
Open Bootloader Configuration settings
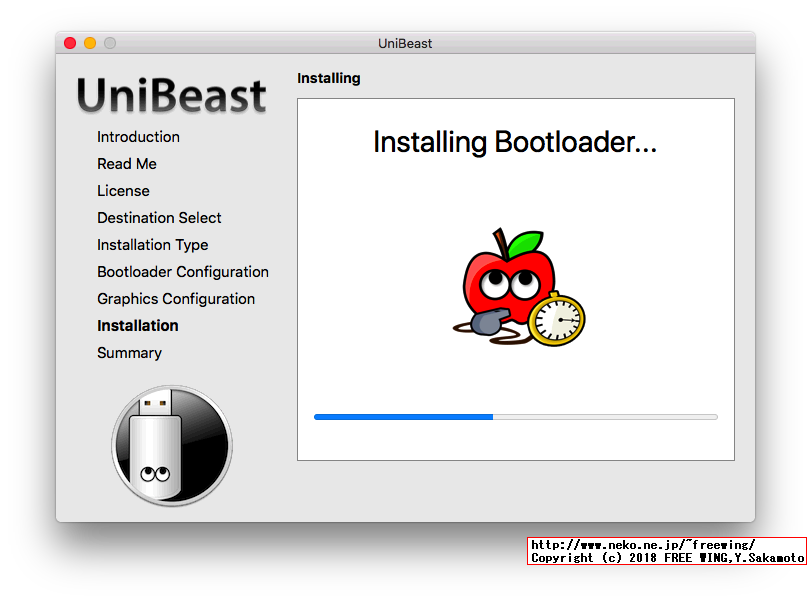183,271
